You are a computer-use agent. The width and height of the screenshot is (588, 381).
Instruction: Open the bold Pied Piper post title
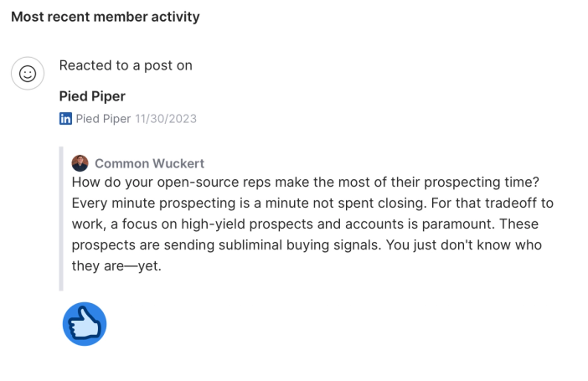tap(92, 96)
